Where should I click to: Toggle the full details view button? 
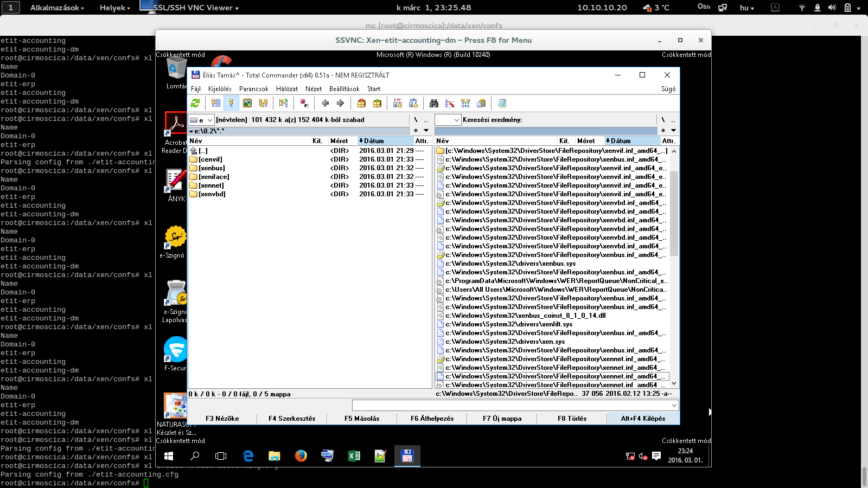tap(231, 103)
